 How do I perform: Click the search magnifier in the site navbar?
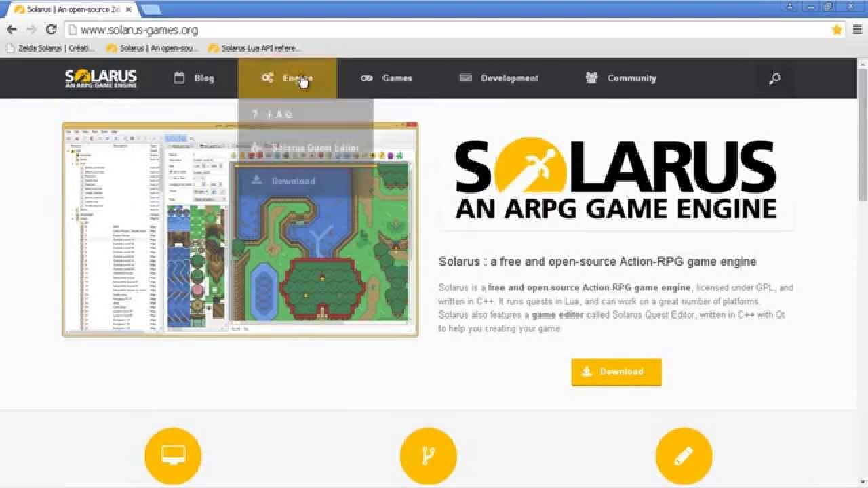[x=774, y=79]
